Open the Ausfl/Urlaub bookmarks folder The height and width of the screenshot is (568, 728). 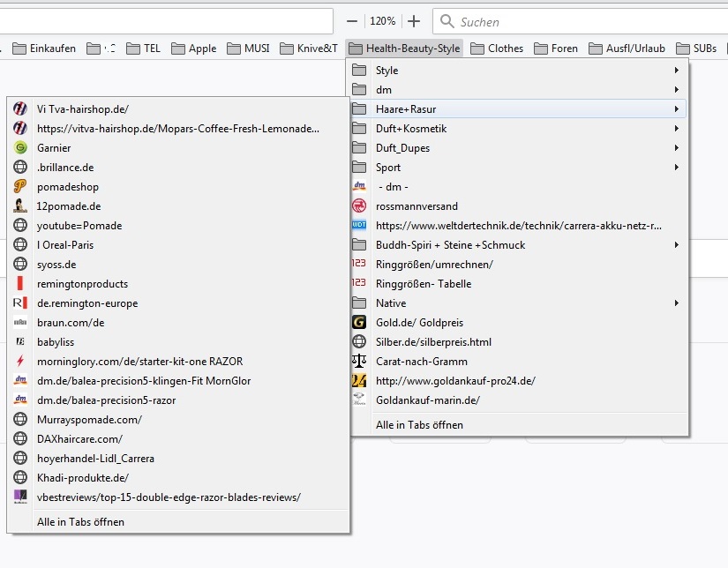(627, 49)
